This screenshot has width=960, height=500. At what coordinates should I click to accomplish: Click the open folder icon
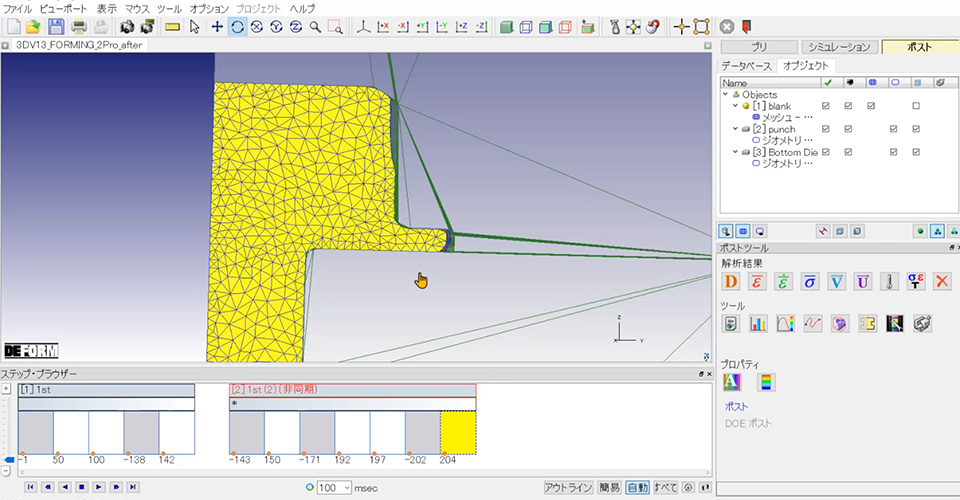point(33,27)
